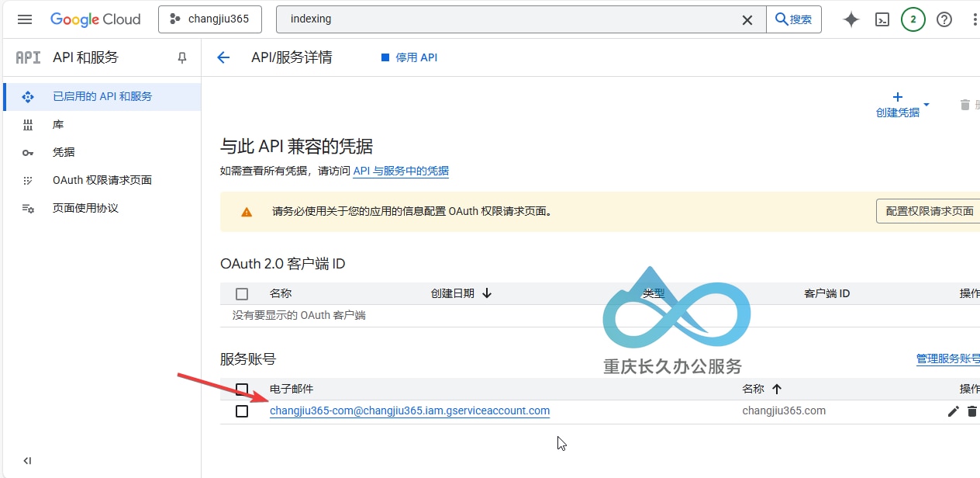Image resolution: width=980 pixels, height=478 pixels.
Task: Collapse the sidebar with bottom arrow
Action: tap(27, 461)
